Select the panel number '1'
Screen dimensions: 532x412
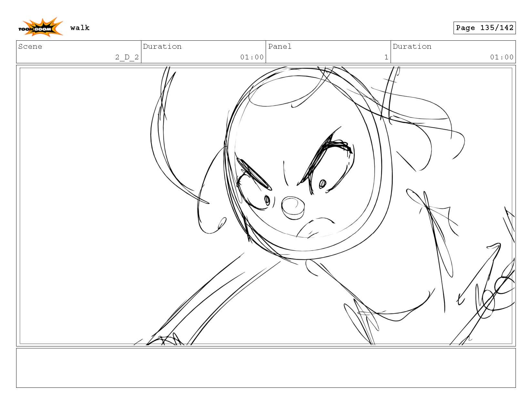(386, 57)
